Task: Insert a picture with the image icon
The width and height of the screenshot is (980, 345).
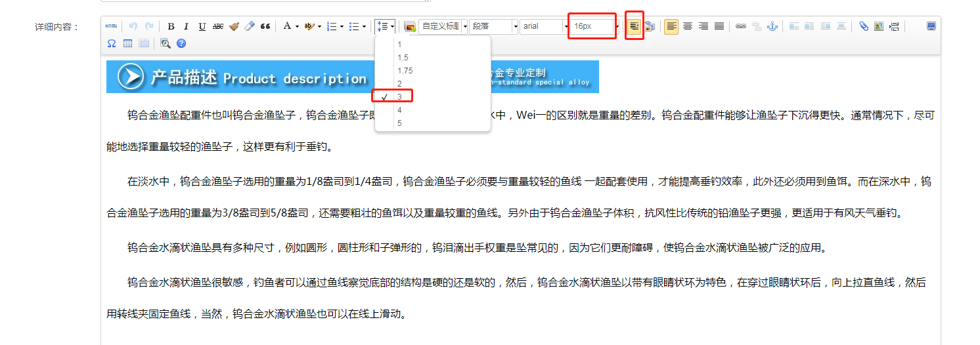Action: coord(410,26)
